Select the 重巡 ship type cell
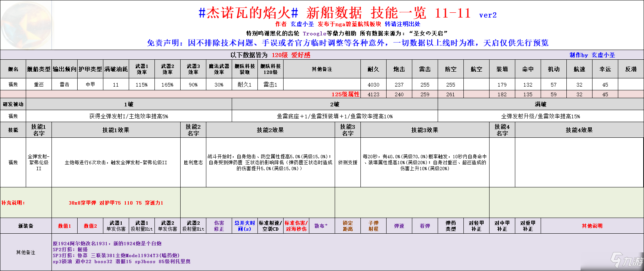The height and width of the screenshot is (271, 644). pos(39,84)
